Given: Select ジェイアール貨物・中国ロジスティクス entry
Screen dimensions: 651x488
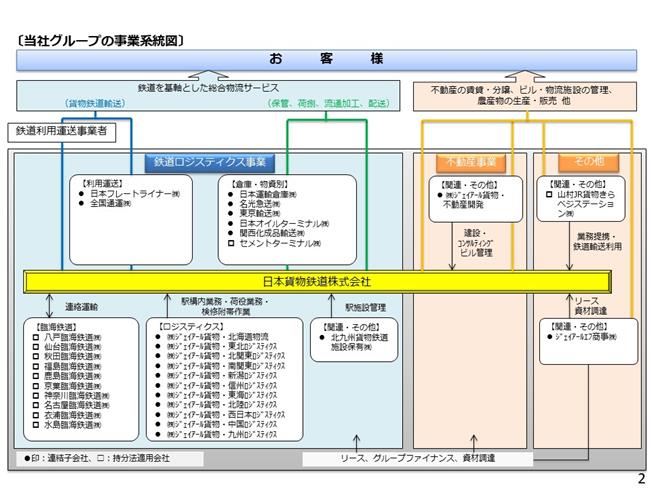Looking at the screenshot, I should coord(216,424).
